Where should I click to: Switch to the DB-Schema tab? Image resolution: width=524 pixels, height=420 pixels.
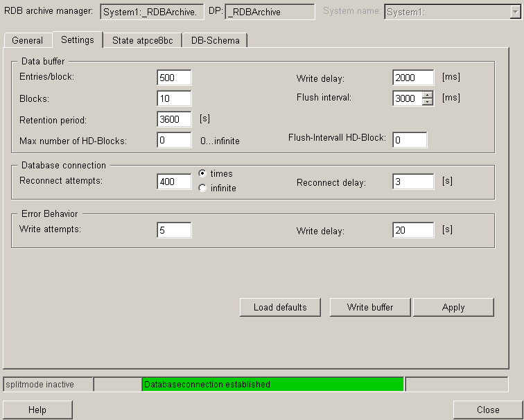[x=214, y=41]
